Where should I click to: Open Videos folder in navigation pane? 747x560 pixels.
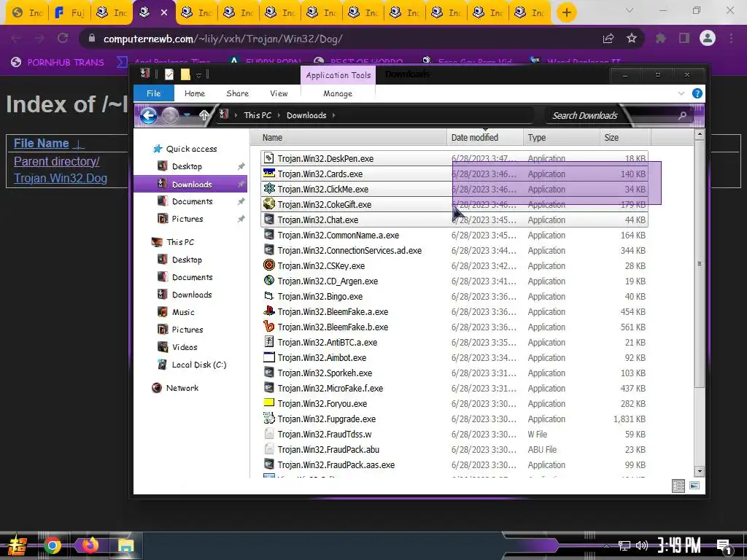(x=185, y=347)
